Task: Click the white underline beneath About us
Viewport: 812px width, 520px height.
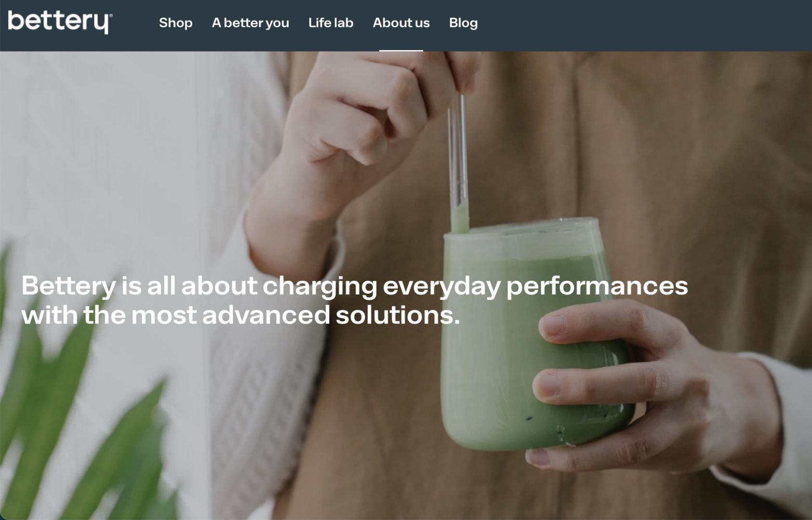Action: (401, 50)
